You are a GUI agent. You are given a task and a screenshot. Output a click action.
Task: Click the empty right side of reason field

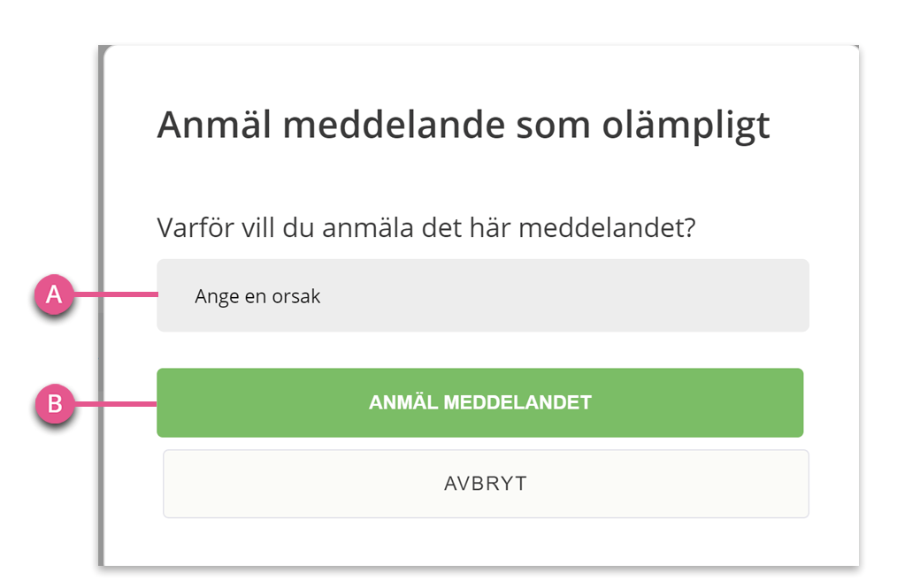point(629,295)
